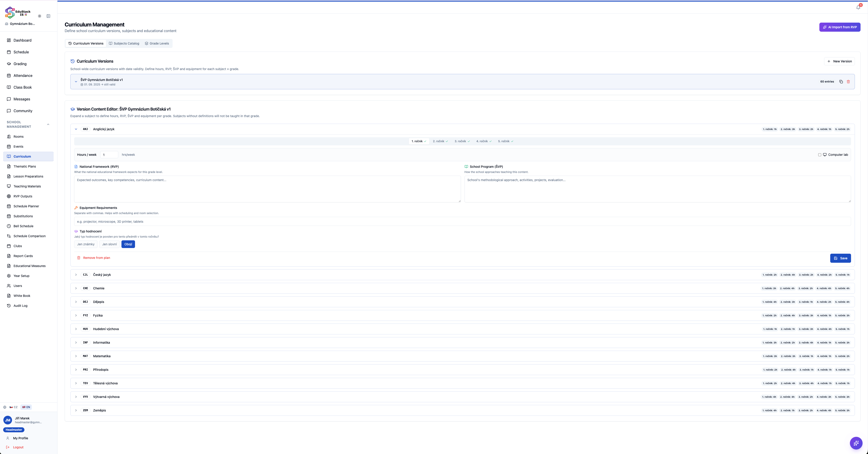Open Messages in the sidebar
This screenshot has width=868, height=454.
[28, 99]
